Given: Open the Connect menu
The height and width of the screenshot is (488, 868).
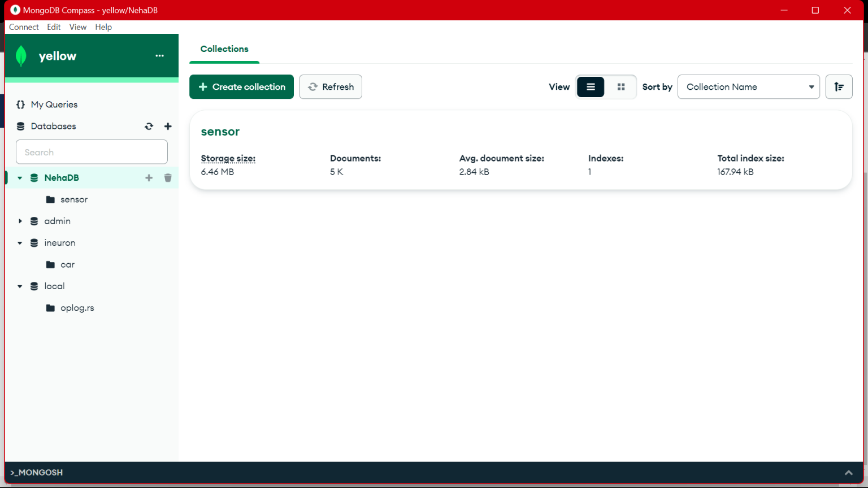Looking at the screenshot, I should pyautogui.click(x=24, y=27).
